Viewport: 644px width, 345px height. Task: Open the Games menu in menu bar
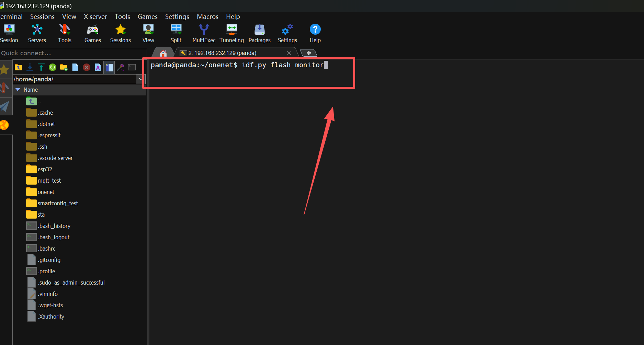pyautogui.click(x=147, y=16)
